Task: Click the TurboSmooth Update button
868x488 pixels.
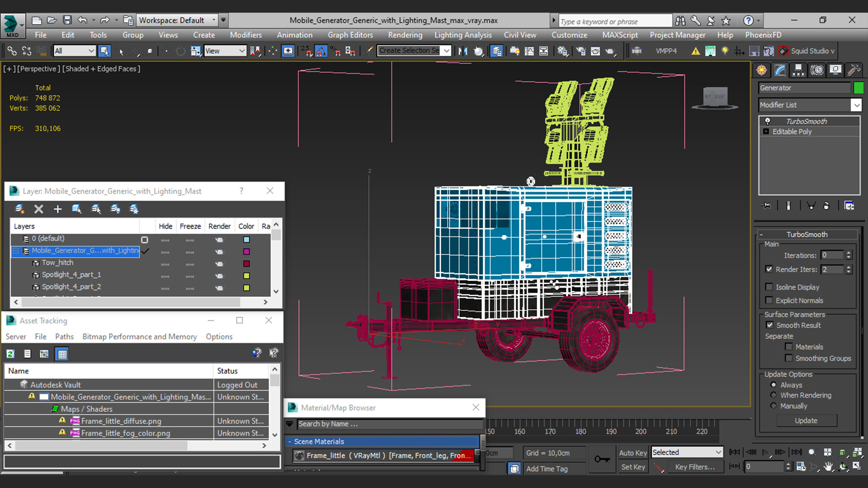Action: (806, 421)
